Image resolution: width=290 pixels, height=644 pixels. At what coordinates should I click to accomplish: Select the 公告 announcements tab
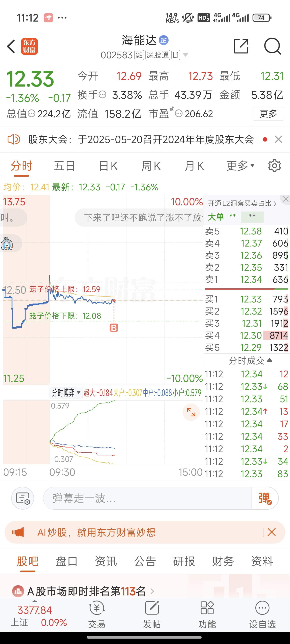click(145, 561)
